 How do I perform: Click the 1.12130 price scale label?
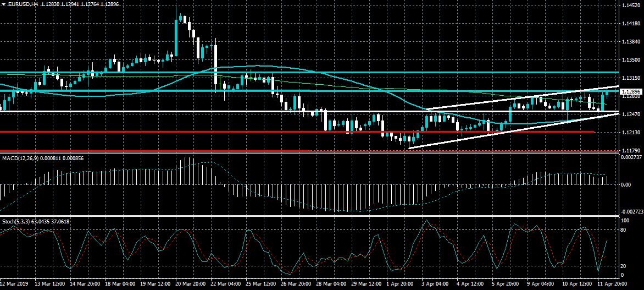pyautogui.click(x=632, y=132)
